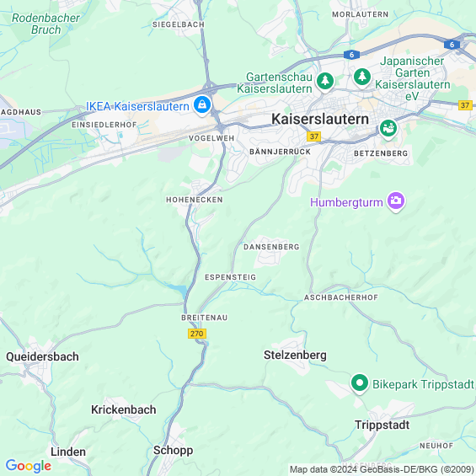The image size is (476, 476).
Task: Open the Japanischer Garten tree pin
Action: coord(362,78)
